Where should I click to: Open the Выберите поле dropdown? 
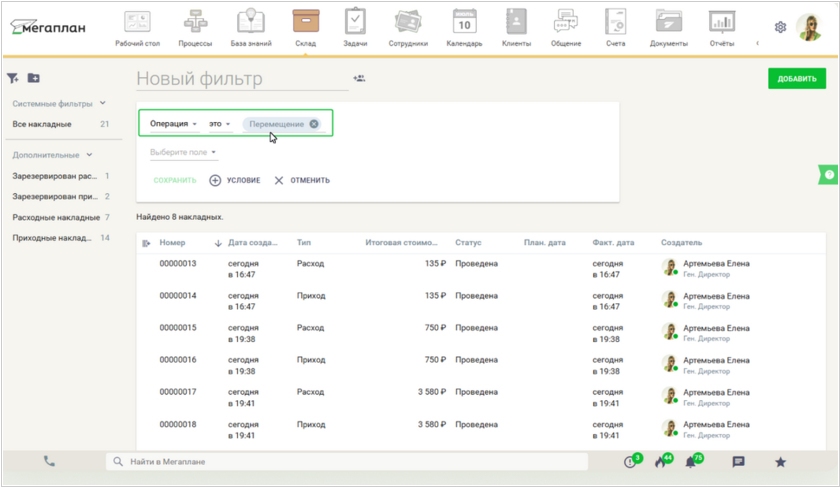click(x=183, y=153)
